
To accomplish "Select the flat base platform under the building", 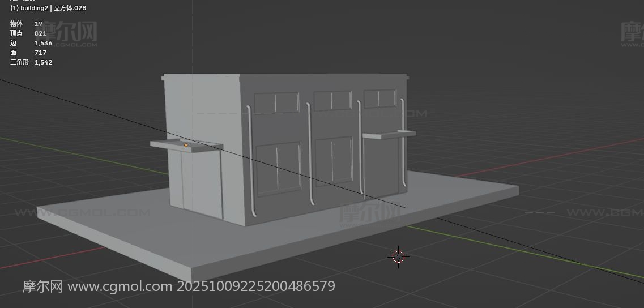I will click(170, 238).
